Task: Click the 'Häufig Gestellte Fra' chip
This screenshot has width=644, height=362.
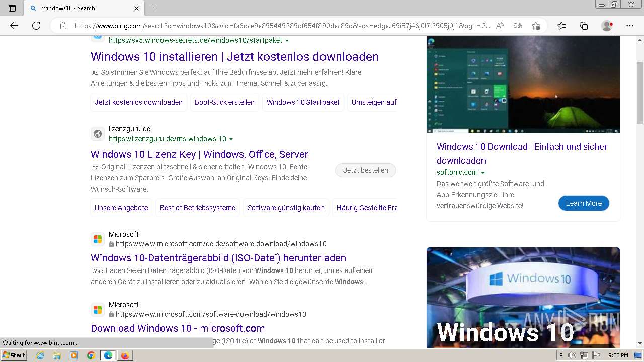Action: [x=366, y=208]
